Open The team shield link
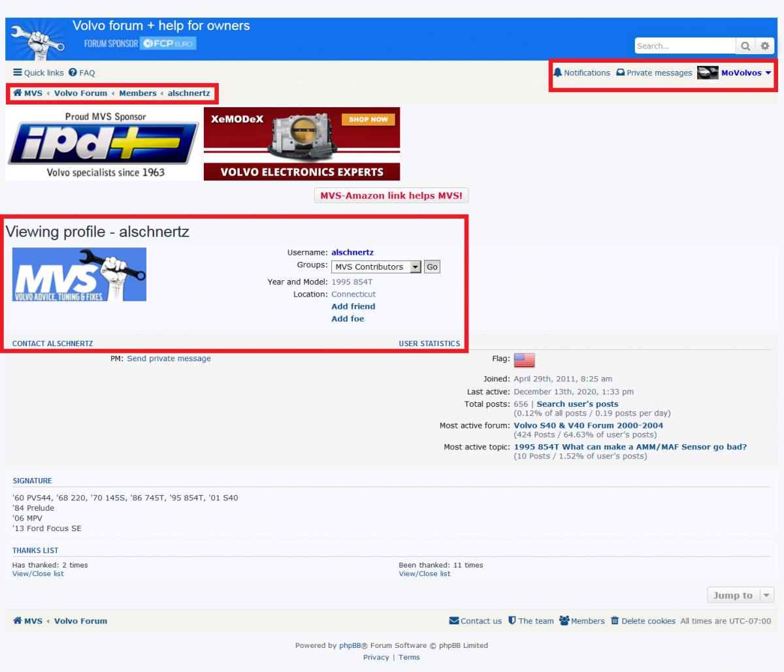The image size is (784, 672). point(531,621)
